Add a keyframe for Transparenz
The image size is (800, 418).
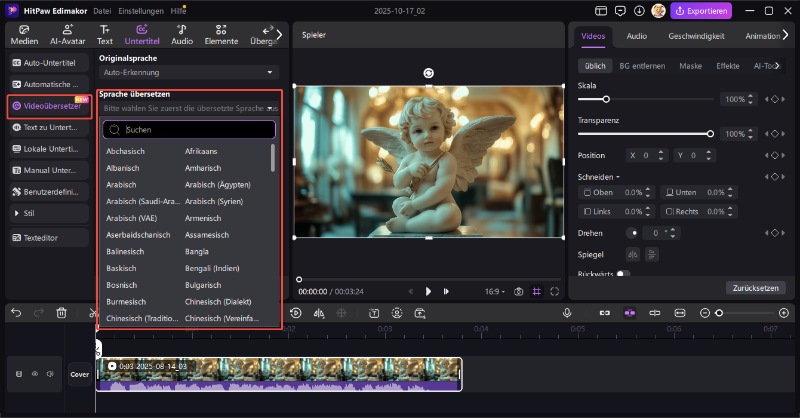point(774,134)
